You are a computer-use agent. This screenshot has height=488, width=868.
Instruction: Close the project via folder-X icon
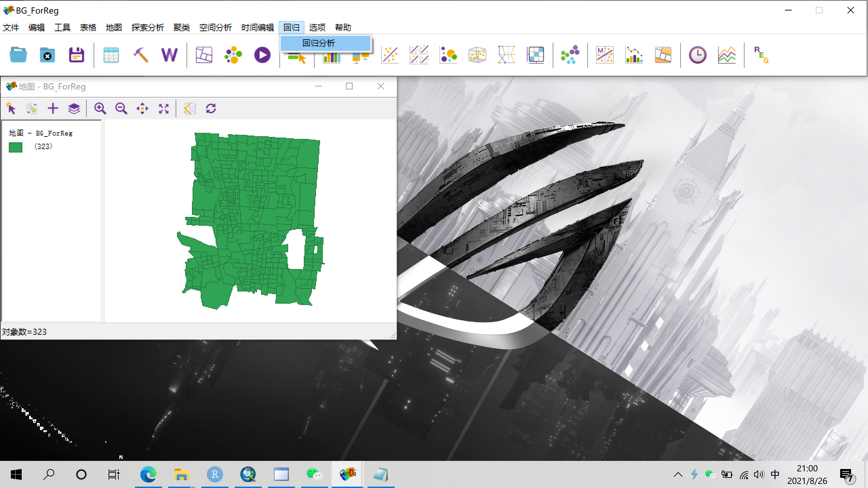tap(47, 55)
